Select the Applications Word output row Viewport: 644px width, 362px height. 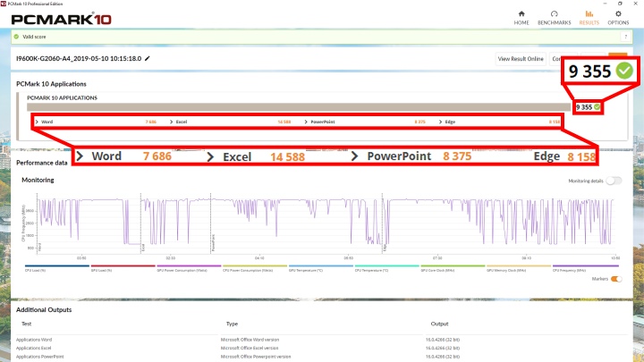pos(38,340)
